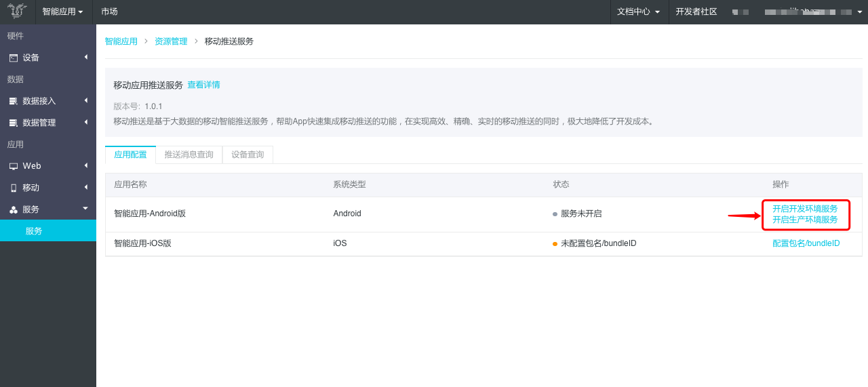Go to 资源管理 in the breadcrumb
The image size is (868, 387).
pos(171,41)
